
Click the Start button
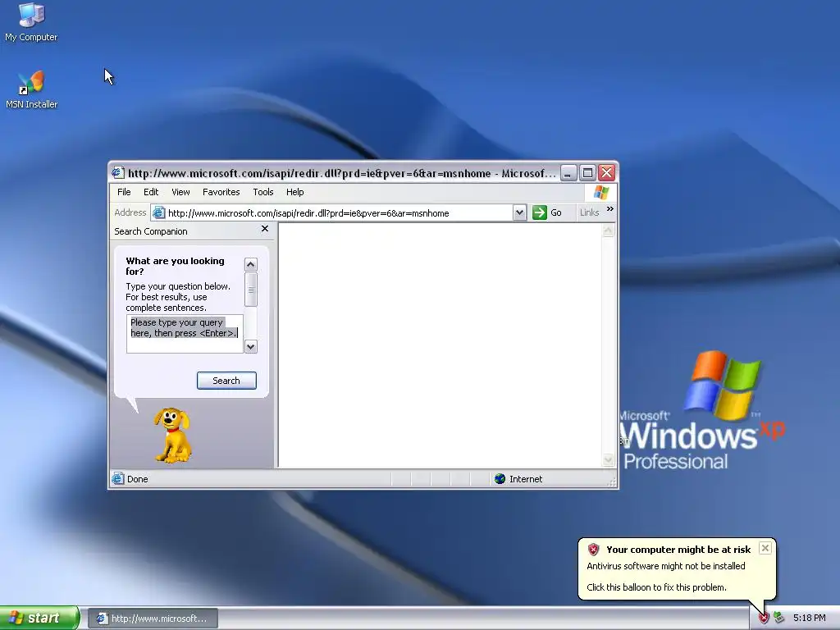tap(39, 618)
